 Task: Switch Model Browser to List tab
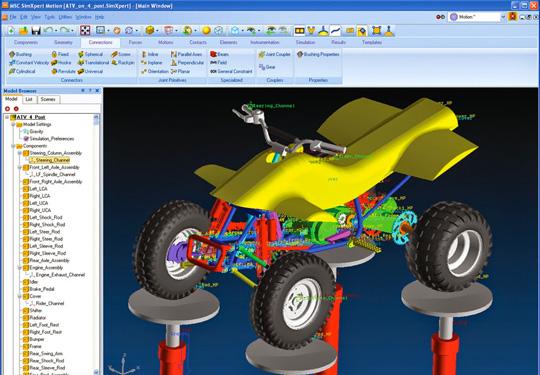coord(29,100)
